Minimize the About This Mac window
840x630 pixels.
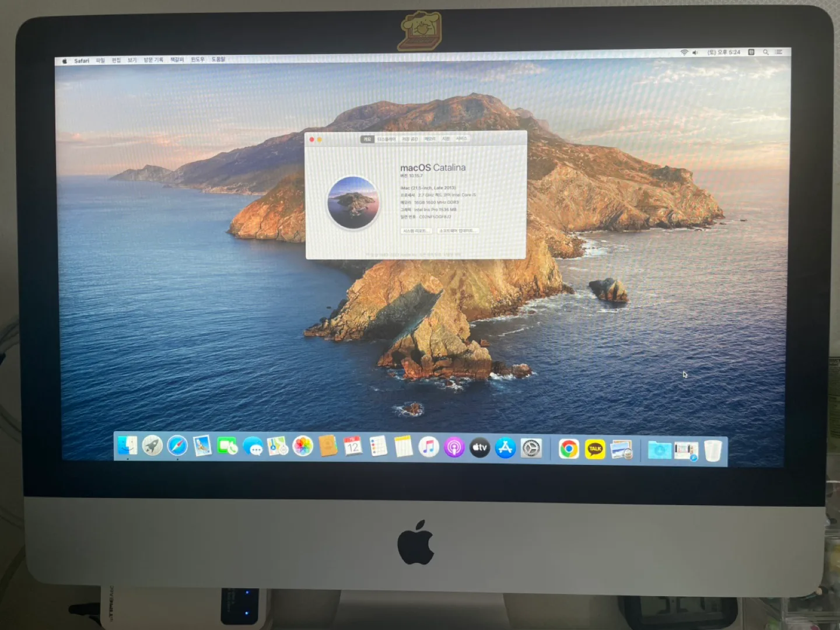point(320,139)
